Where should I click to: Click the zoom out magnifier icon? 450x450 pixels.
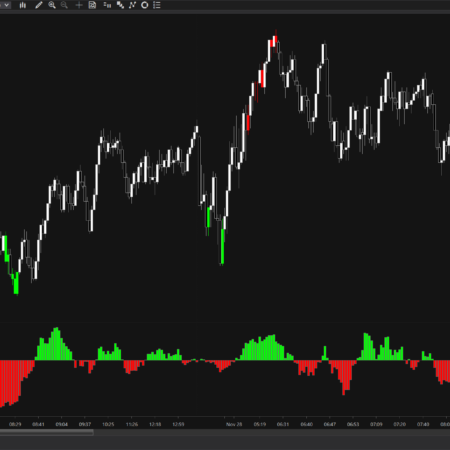point(64,5)
